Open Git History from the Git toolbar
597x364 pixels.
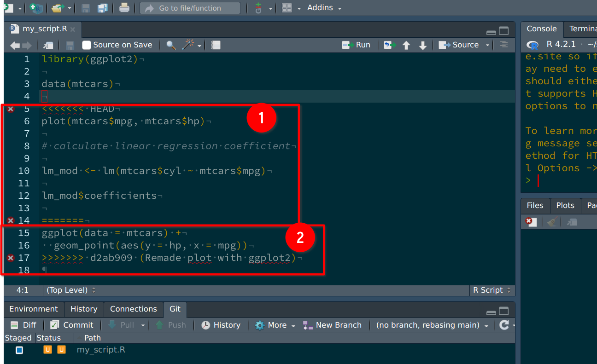pos(221,325)
